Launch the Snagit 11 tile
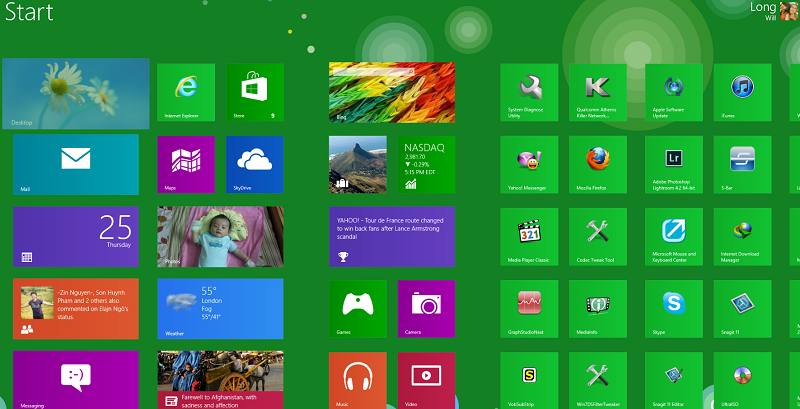The width and height of the screenshot is (800, 409). point(742,309)
